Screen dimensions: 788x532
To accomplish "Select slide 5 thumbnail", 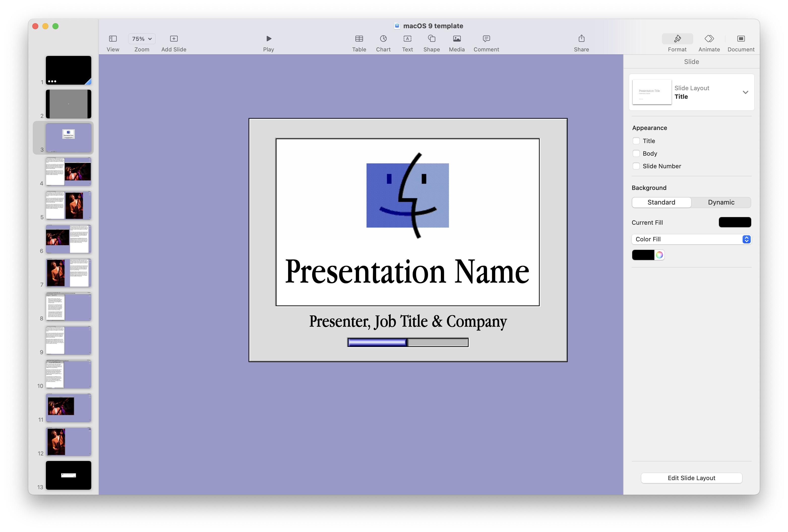I will pyautogui.click(x=69, y=205).
